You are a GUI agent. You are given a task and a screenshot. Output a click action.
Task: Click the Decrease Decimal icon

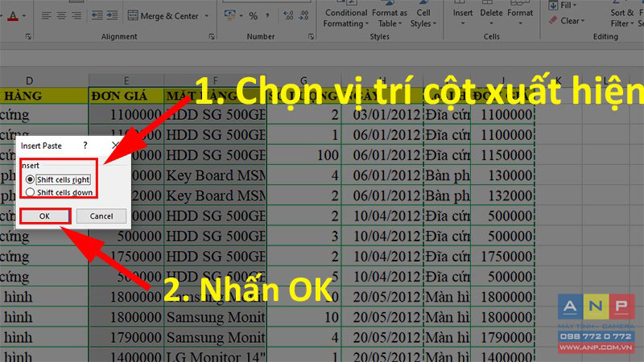303,16
